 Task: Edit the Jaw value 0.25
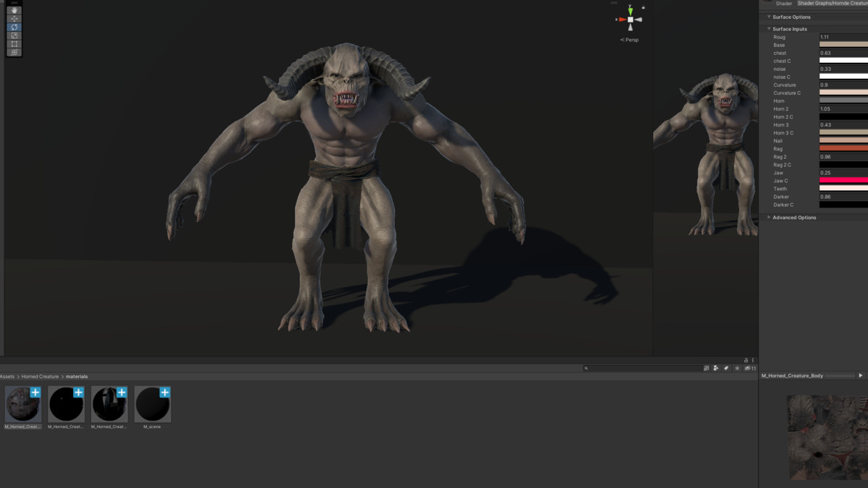pyautogui.click(x=843, y=172)
